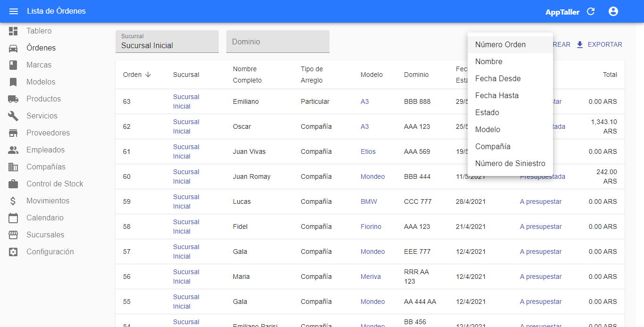Open Marcas sidebar item
This screenshot has height=327, width=644.
pyautogui.click(x=39, y=65)
